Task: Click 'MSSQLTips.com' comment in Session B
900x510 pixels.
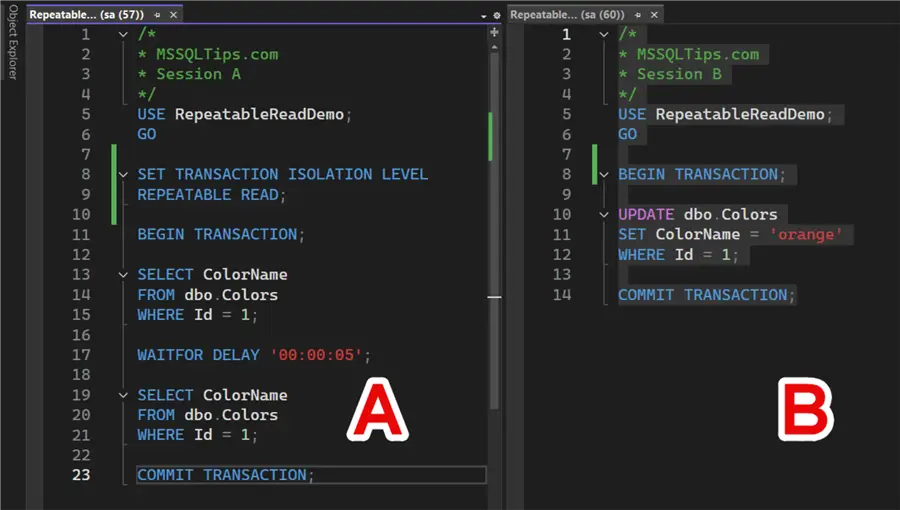Action: tap(698, 54)
